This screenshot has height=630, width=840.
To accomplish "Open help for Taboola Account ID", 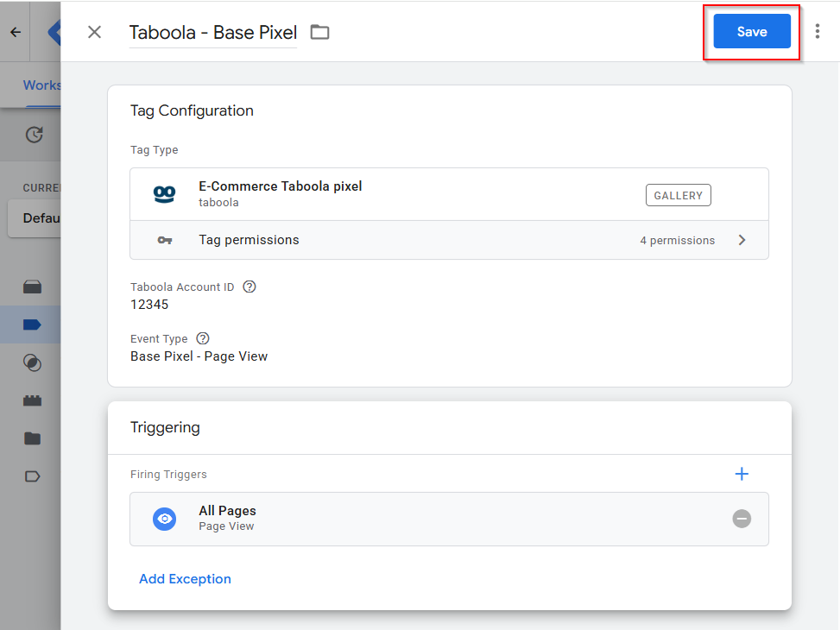I will (x=249, y=287).
